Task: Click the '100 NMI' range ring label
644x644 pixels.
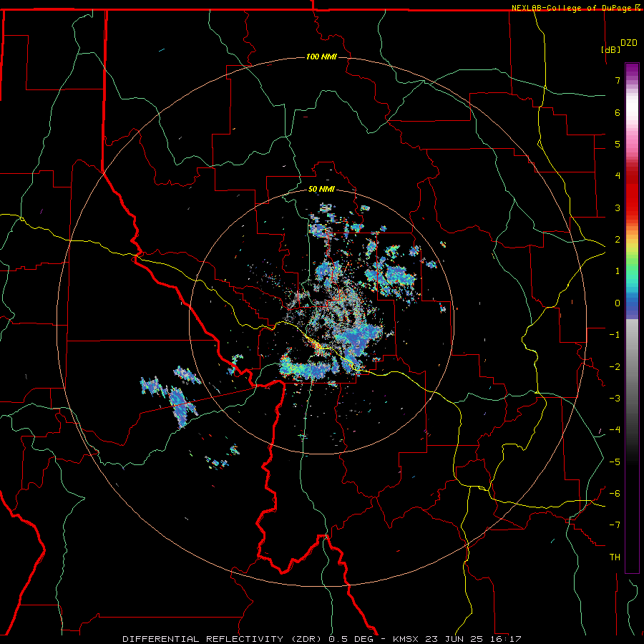Action: [x=321, y=57]
